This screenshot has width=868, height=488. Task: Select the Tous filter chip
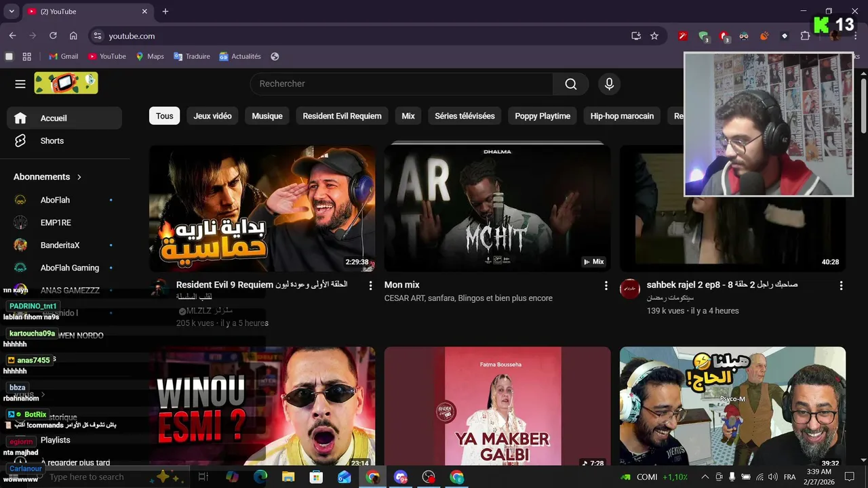[x=164, y=116]
